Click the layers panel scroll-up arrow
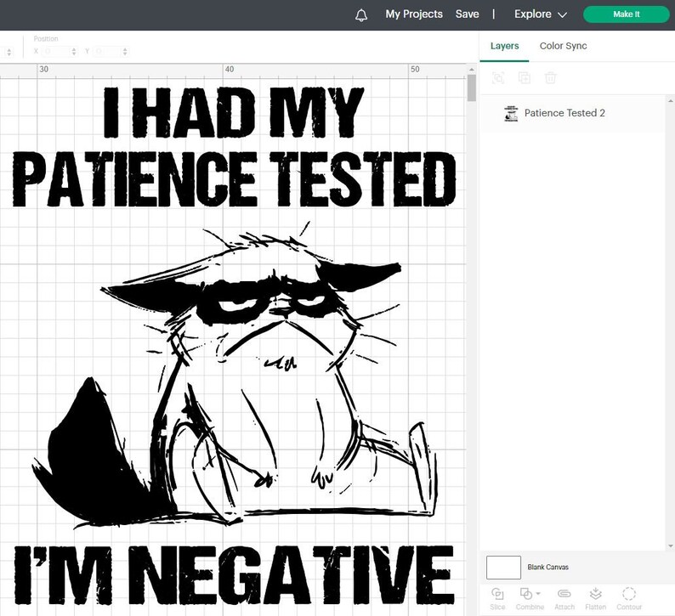675x616 pixels. point(670,101)
